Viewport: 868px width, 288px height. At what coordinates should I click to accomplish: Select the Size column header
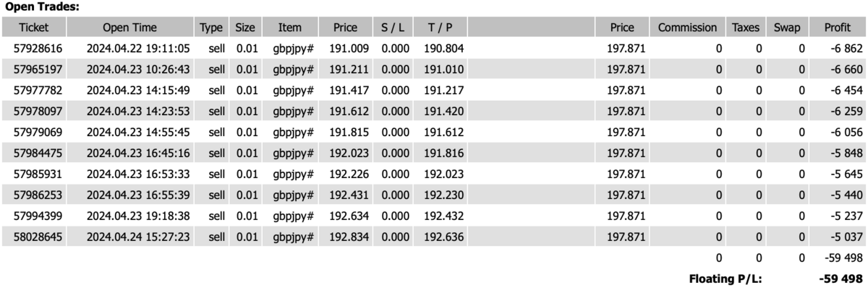(x=245, y=27)
